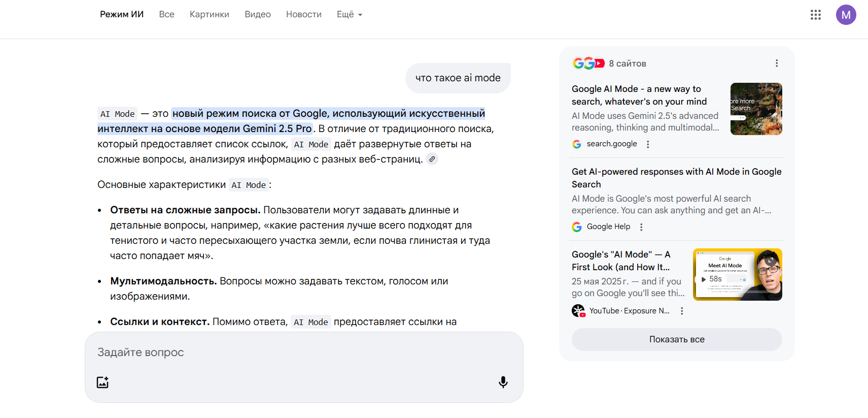
Task: Open the Google apps grid
Action: click(815, 15)
